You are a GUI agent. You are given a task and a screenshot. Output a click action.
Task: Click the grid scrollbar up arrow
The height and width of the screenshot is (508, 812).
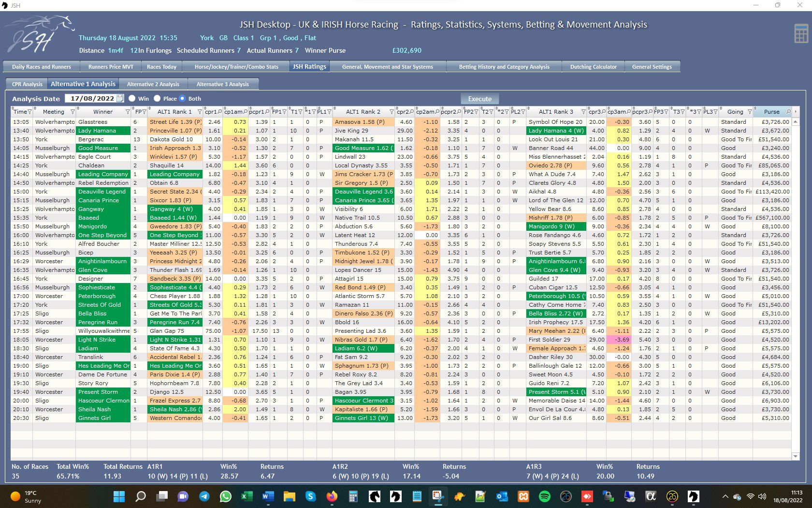pos(795,121)
